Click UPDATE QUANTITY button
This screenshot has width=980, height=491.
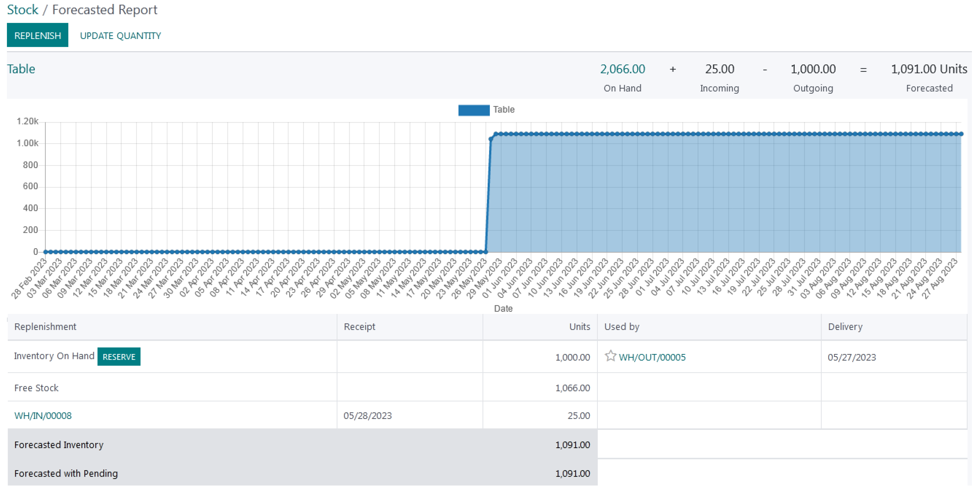[120, 36]
